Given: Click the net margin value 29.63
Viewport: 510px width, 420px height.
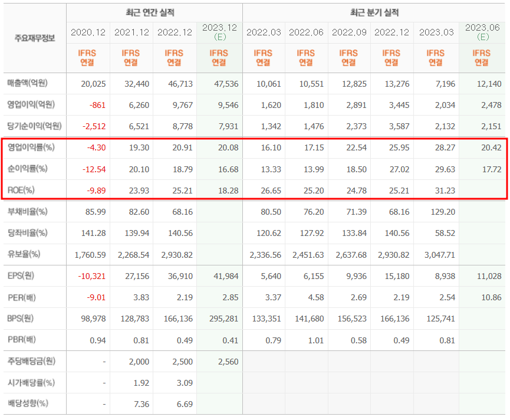Looking at the screenshot, I should click(x=445, y=169).
